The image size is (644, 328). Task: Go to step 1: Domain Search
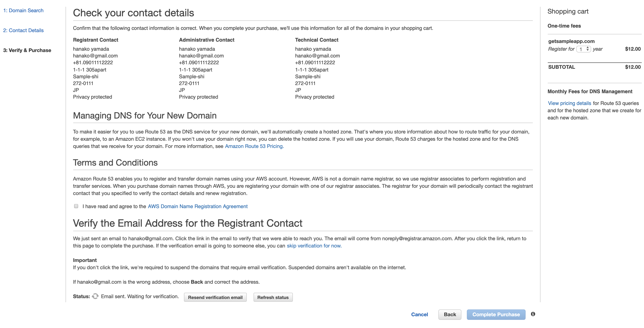click(23, 10)
